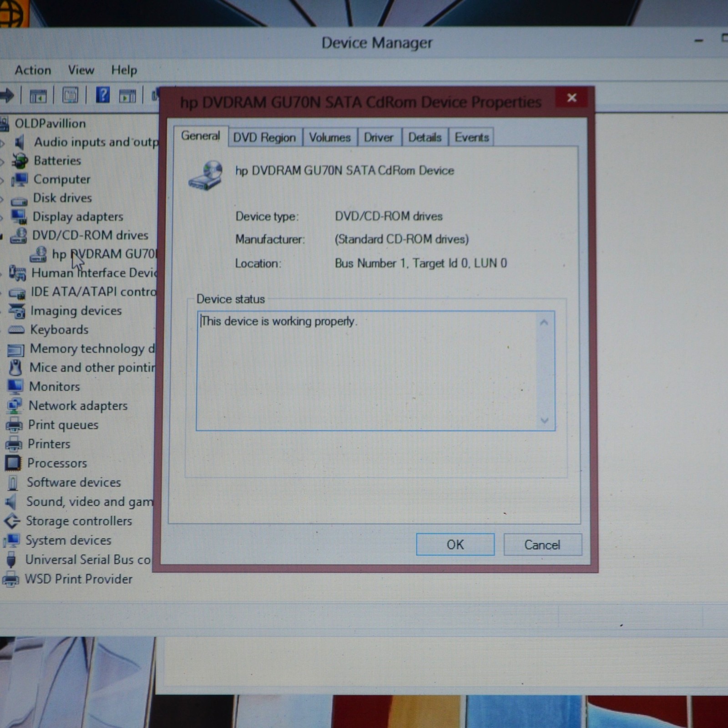Select the Batteries category icon

click(20, 161)
